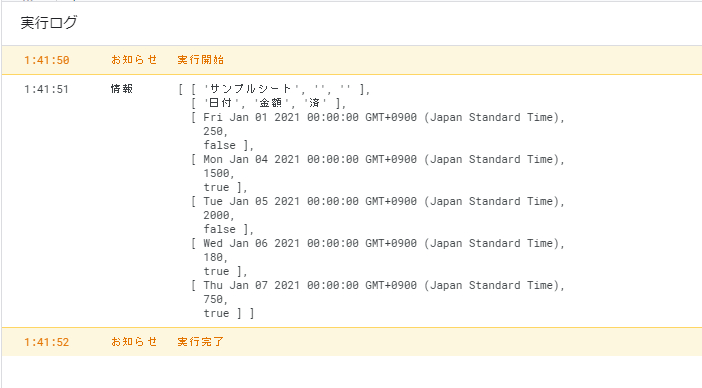Click the Wed Jan 06 2021 date line
702x388 pixels.
(x=377, y=243)
